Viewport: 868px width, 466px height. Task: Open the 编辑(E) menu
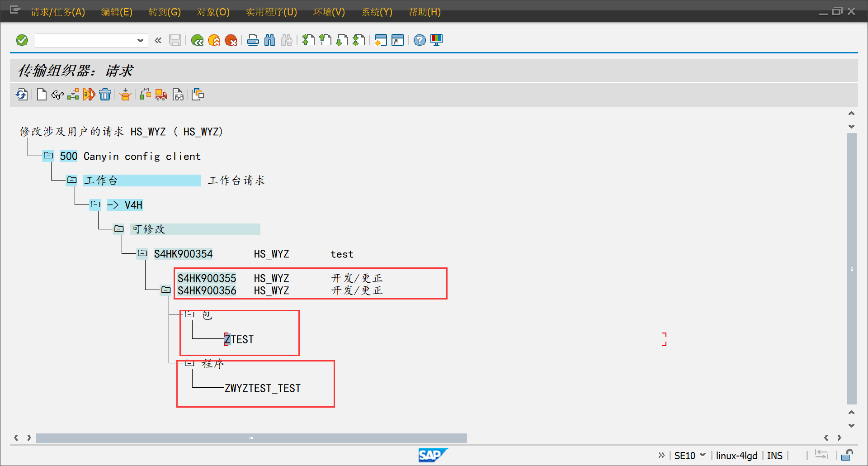(x=117, y=12)
